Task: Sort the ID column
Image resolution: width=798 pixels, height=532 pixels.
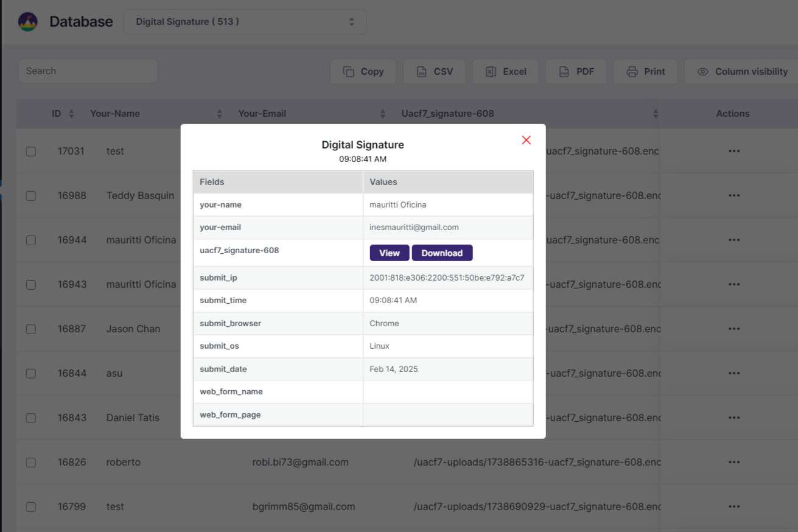Action: [x=72, y=113]
